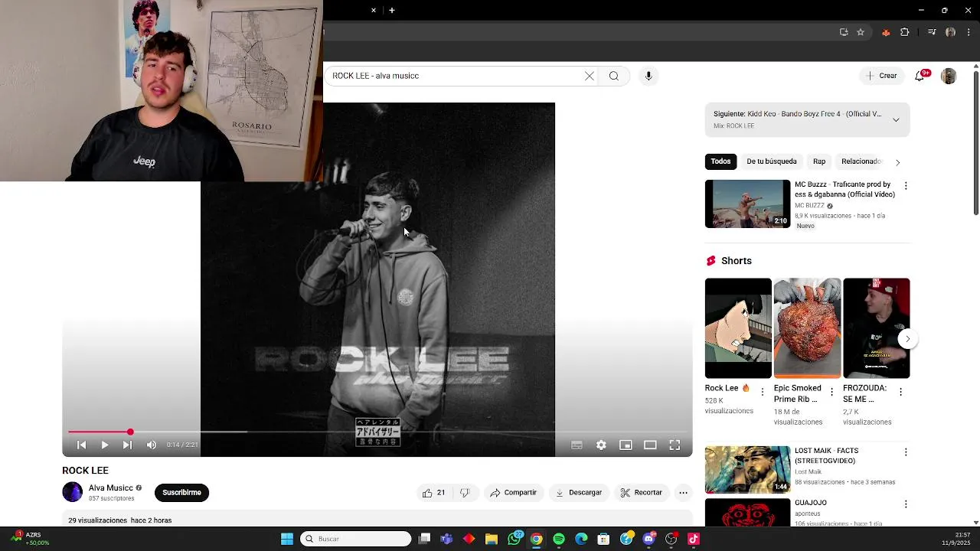
Task: Toggle theater mode view
Action: tap(650, 445)
